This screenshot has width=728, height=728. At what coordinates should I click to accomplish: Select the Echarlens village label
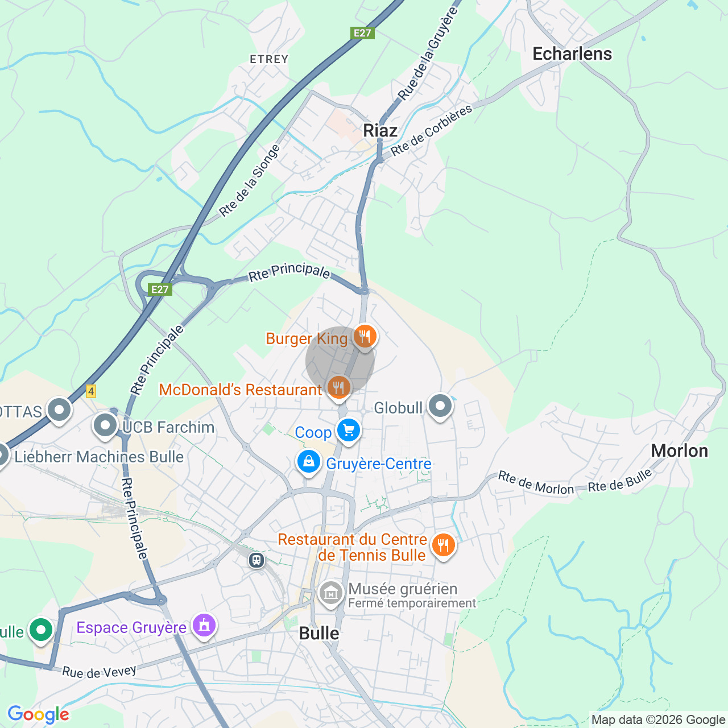coord(572,53)
